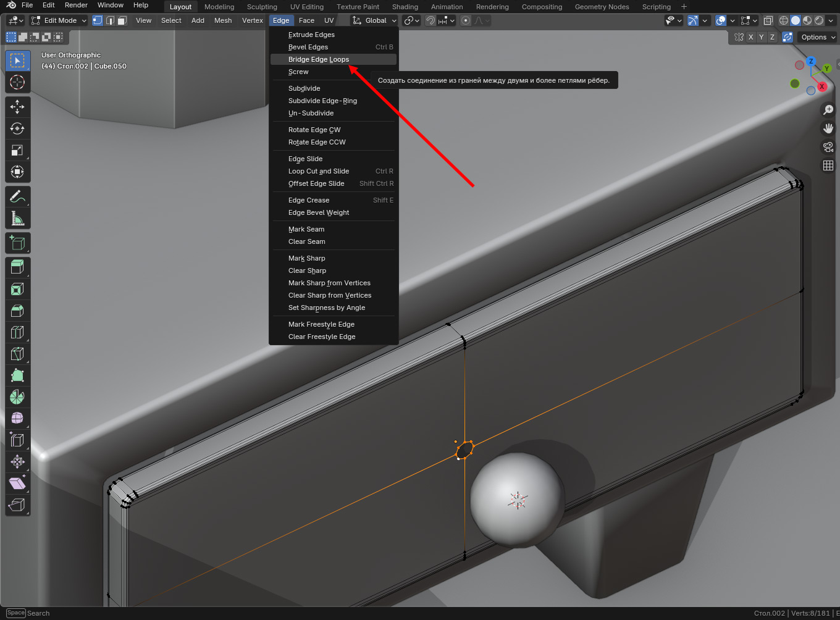
Task: Select the Spin tool icon
Action: pyautogui.click(x=17, y=397)
